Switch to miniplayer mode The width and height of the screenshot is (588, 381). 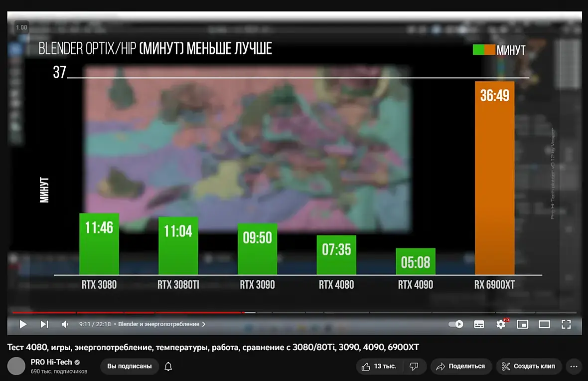click(x=522, y=324)
